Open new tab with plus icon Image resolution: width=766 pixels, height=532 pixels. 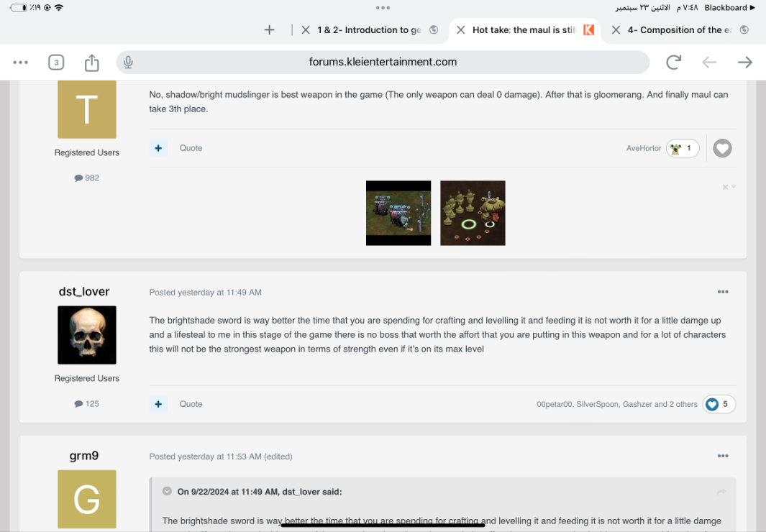269,29
